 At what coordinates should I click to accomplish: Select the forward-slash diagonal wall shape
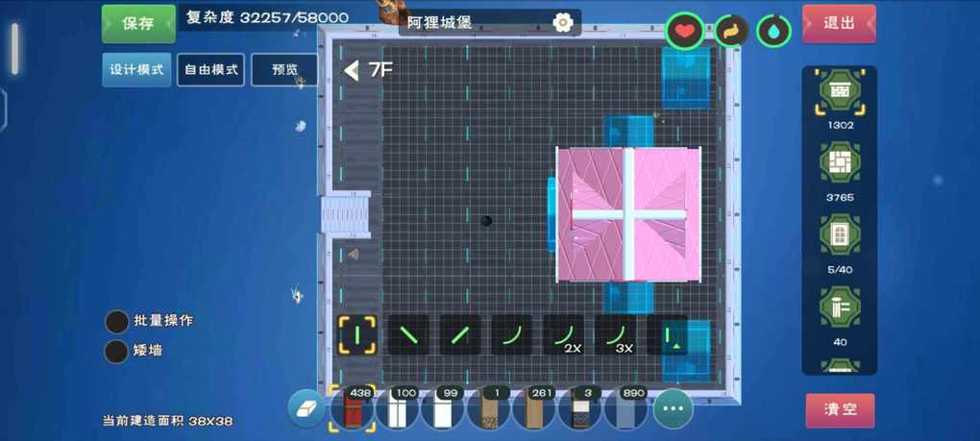coord(460,334)
